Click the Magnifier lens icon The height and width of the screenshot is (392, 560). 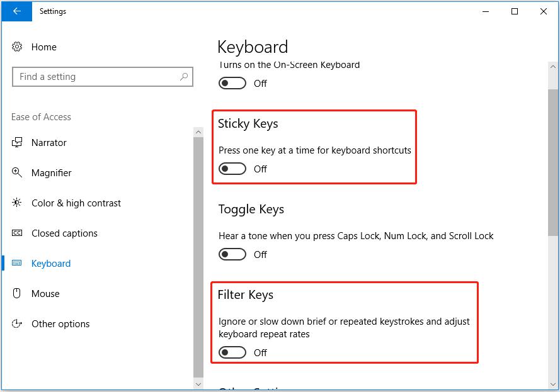tap(18, 173)
